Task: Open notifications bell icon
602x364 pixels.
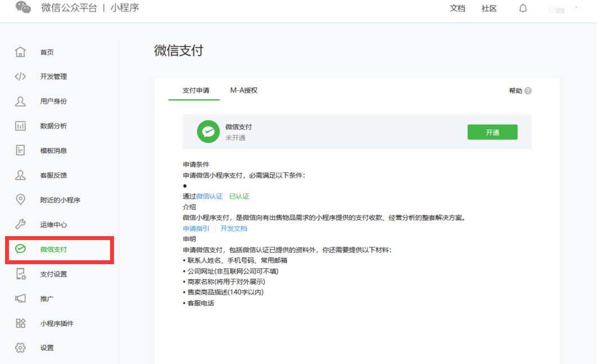Action: [523, 8]
